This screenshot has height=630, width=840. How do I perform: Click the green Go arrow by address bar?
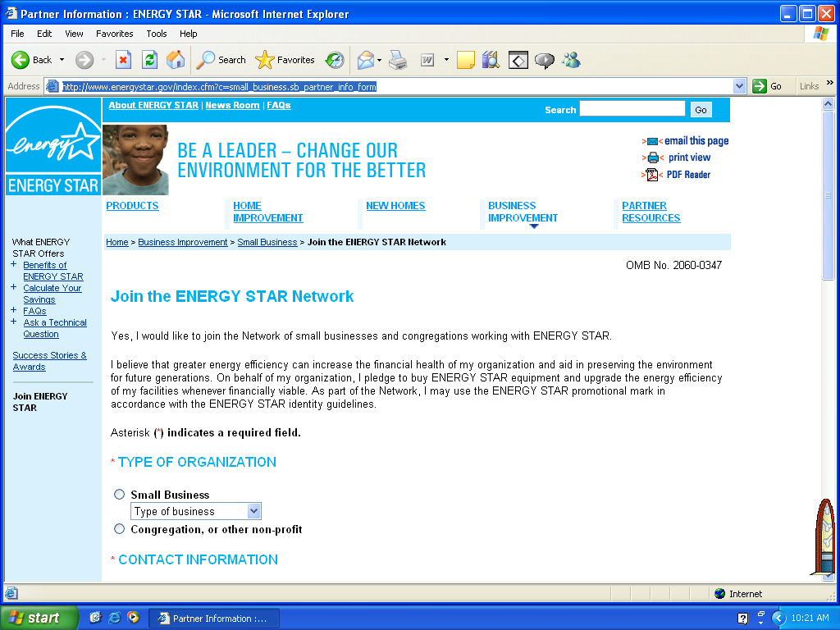click(x=760, y=86)
